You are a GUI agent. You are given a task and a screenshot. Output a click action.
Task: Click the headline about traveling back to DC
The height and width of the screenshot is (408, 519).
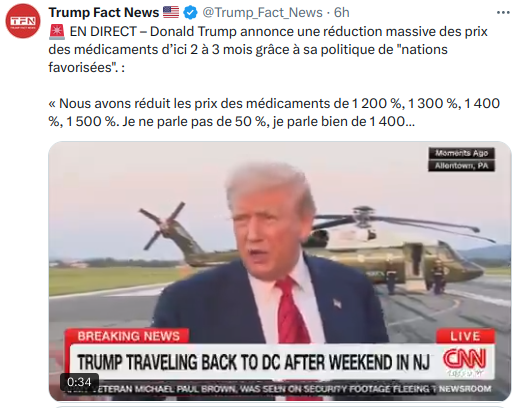(x=253, y=362)
